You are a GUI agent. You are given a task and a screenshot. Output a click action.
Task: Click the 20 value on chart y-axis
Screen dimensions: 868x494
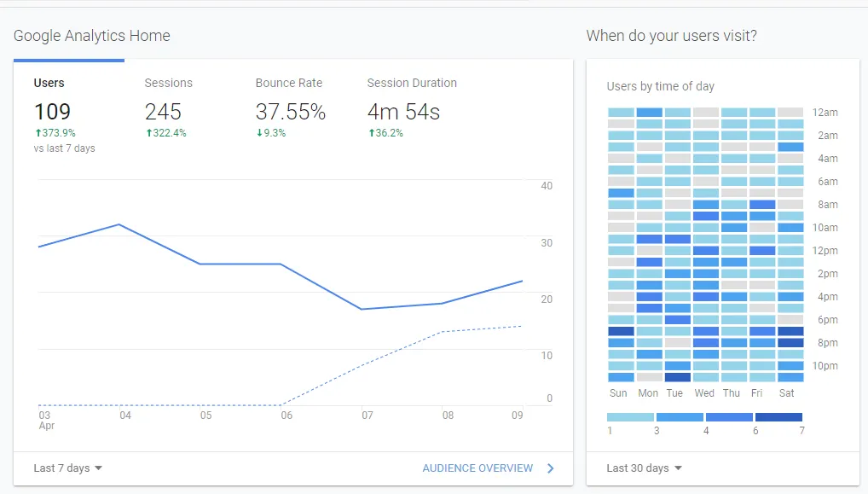(x=547, y=299)
